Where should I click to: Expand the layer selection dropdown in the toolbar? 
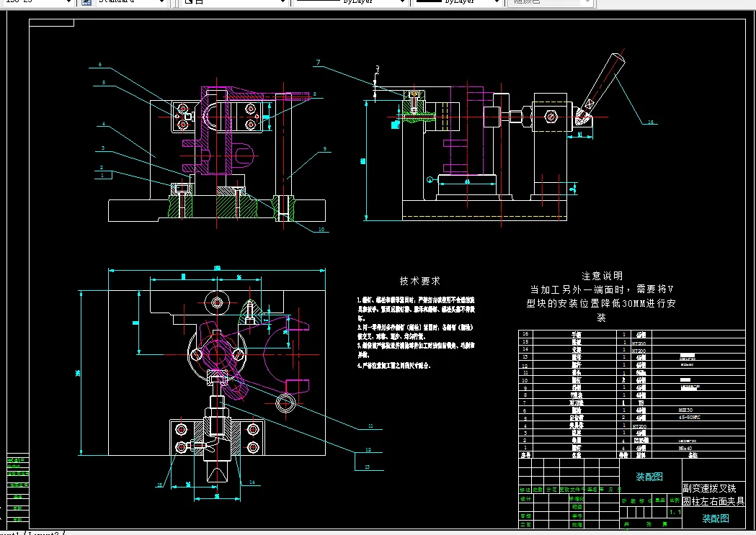[235, 2]
